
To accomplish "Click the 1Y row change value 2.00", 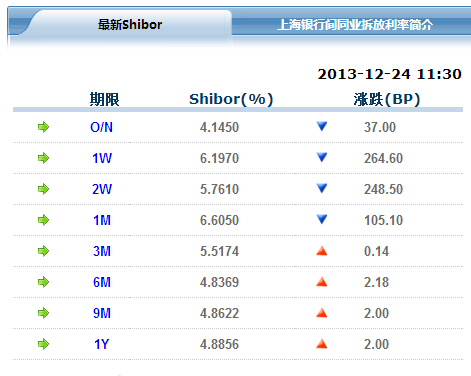I will (376, 344).
